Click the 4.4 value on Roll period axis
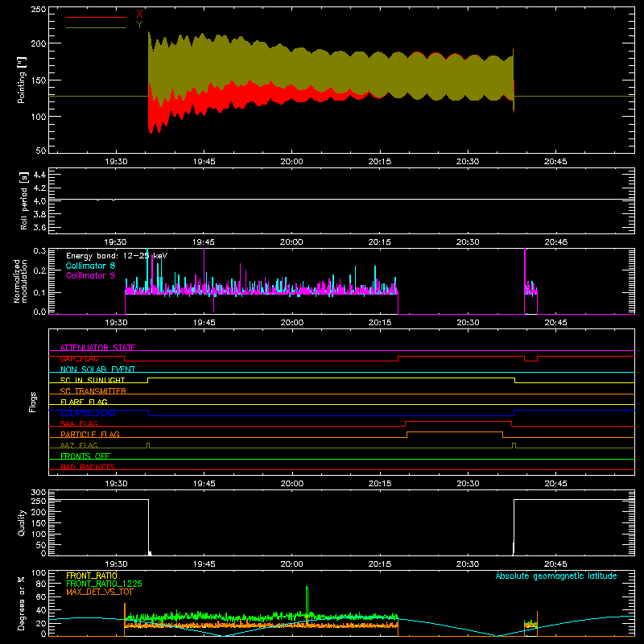644x644 pixels. pyautogui.click(x=39, y=175)
